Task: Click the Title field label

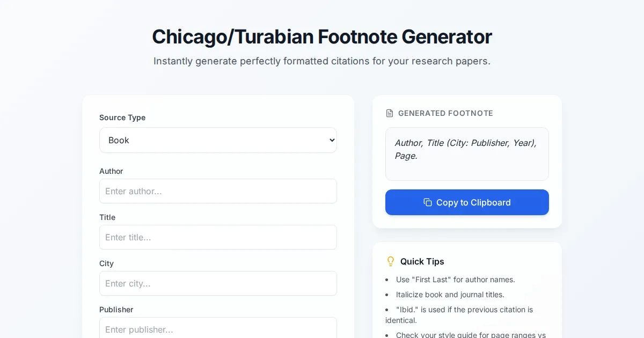Action: click(x=107, y=217)
